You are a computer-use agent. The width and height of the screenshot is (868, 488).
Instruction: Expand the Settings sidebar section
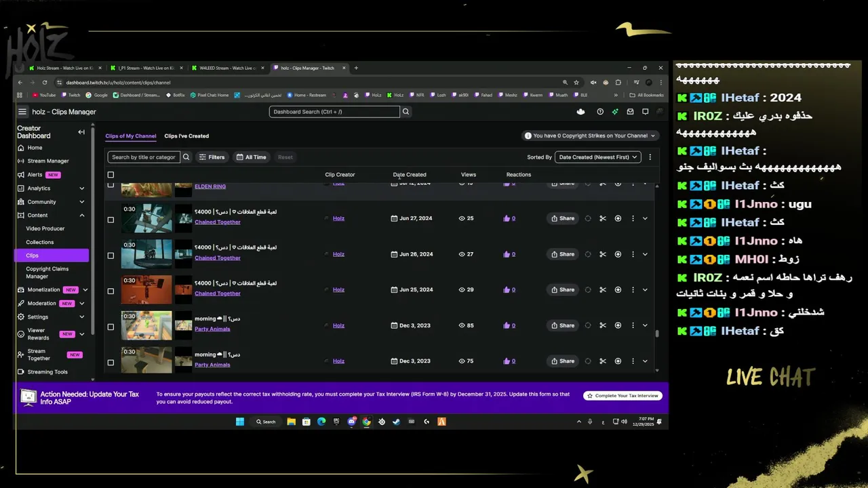[82, 317]
